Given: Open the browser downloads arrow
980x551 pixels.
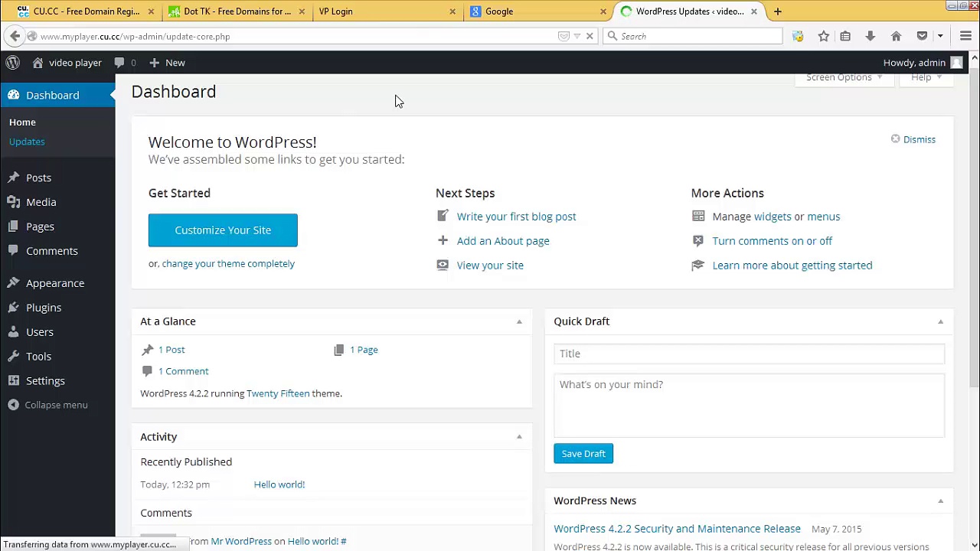Looking at the screenshot, I should (x=870, y=36).
